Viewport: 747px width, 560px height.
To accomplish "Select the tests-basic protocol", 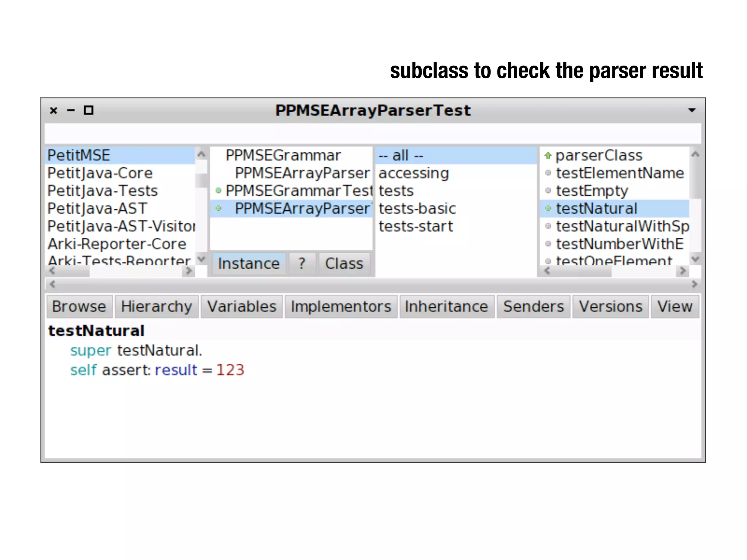I will click(x=456, y=209).
